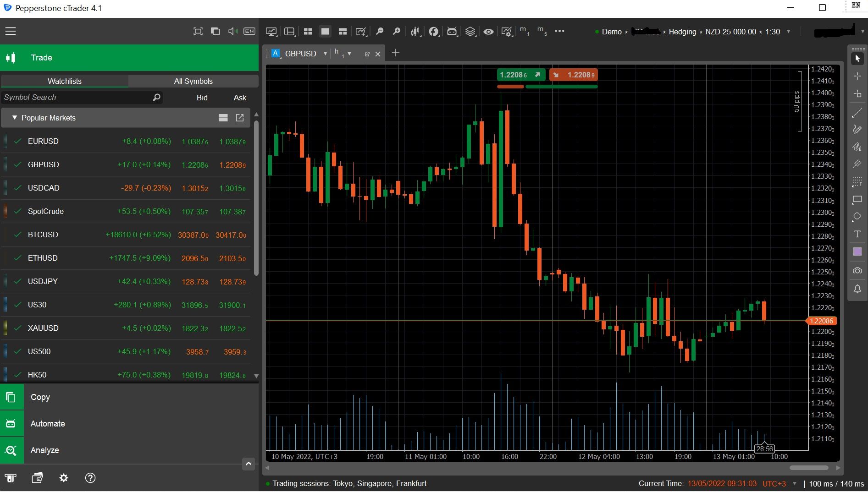Screen dimensions: 868x492
Task: Collapse the Popular Markets section
Action: 14,118
